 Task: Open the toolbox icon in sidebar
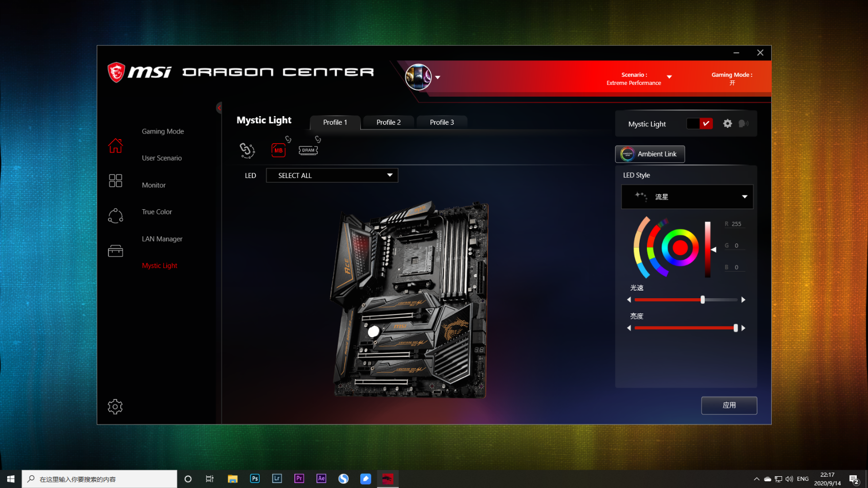115,251
